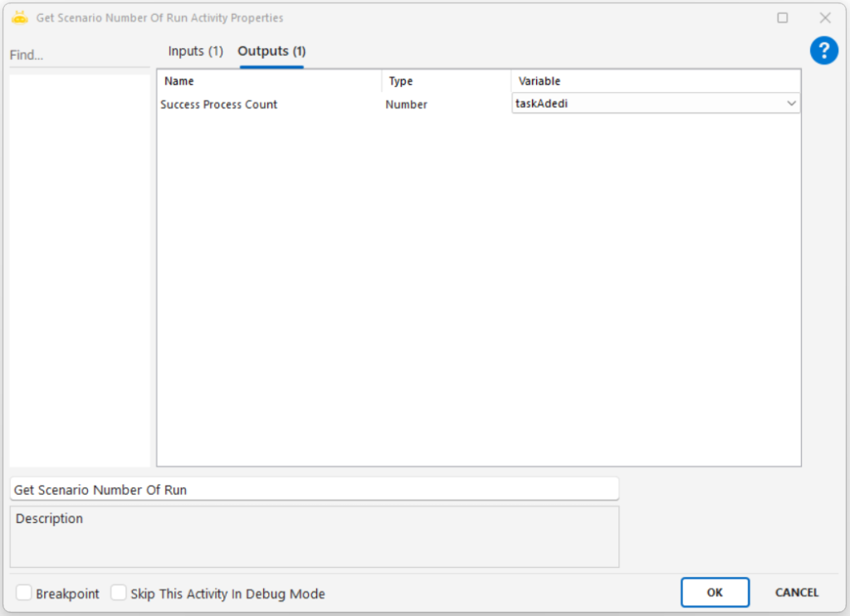Image resolution: width=850 pixels, height=616 pixels.
Task: Click the CANCEL button
Action: [796, 592]
